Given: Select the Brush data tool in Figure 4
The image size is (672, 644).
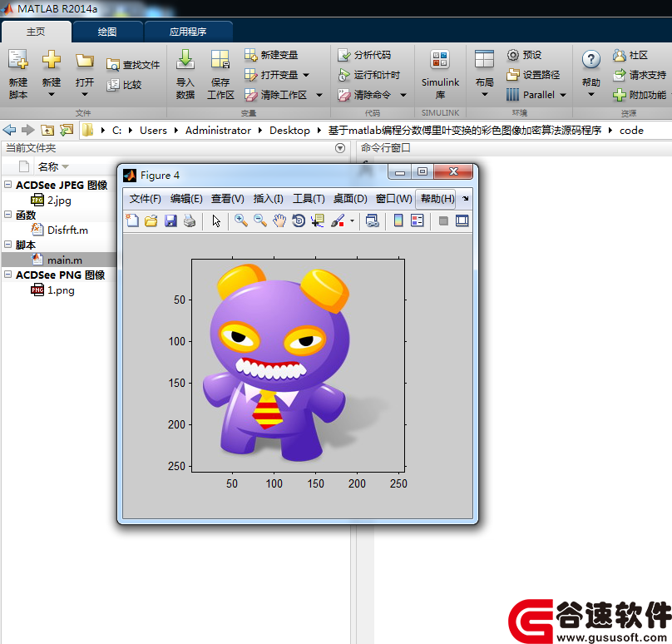Looking at the screenshot, I should (338, 220).
